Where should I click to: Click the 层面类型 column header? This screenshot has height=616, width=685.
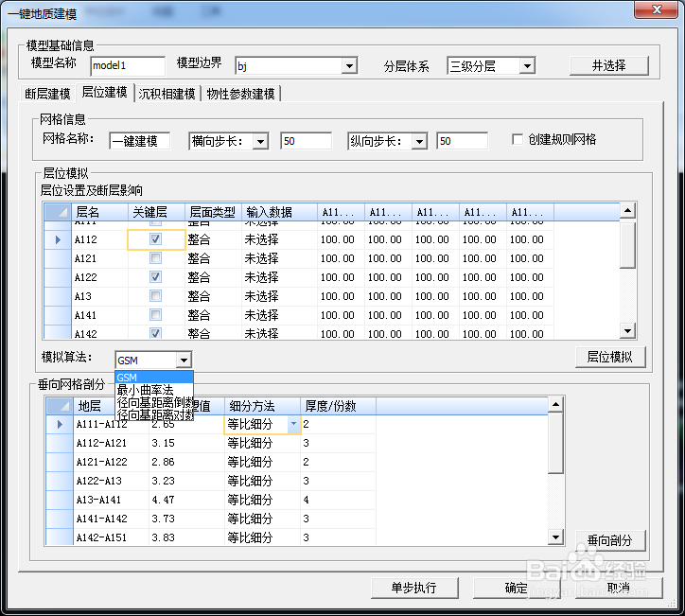pos(213,212)
